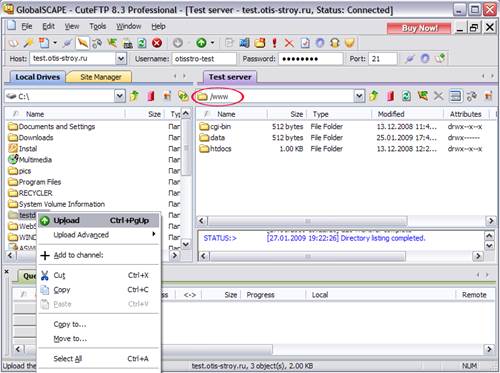Open the New document icon's dropdown arrow
500x373 pixels.
(55, 43)
